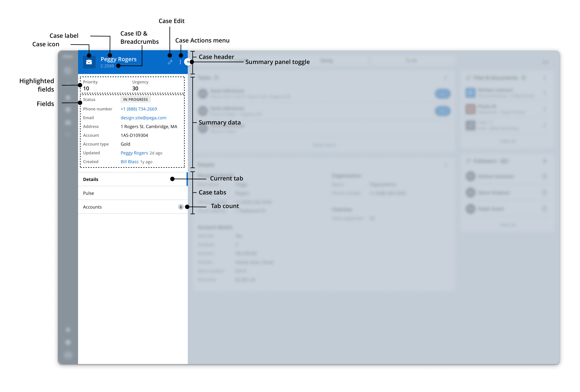Click the case ID C-2593
Viewport: 580px width, 392px height.
coord(107,66)
